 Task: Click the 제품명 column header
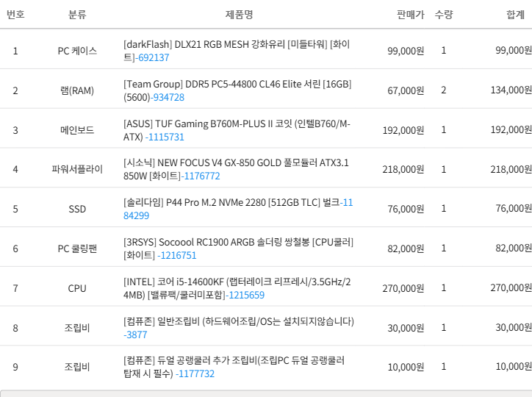[240, 14]
